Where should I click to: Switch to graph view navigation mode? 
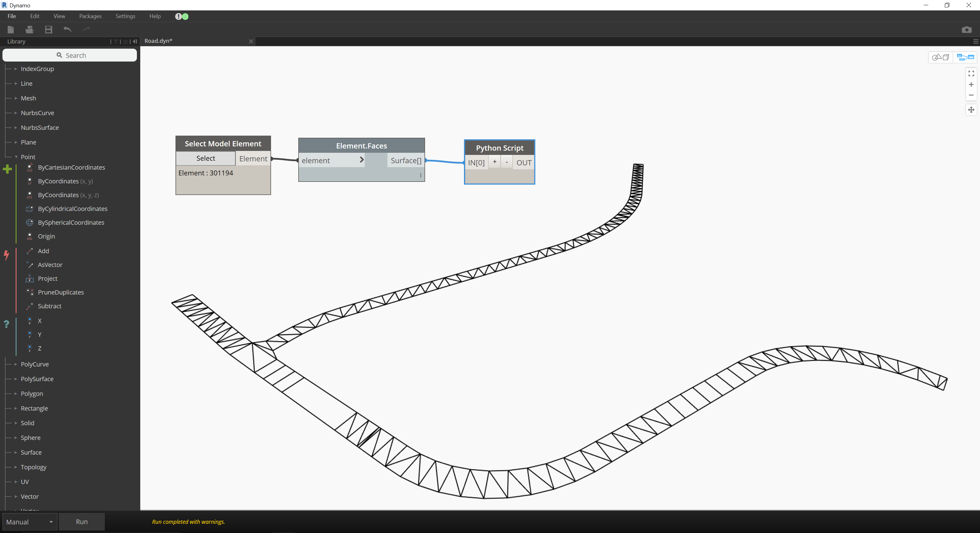(x=965, y=57)
